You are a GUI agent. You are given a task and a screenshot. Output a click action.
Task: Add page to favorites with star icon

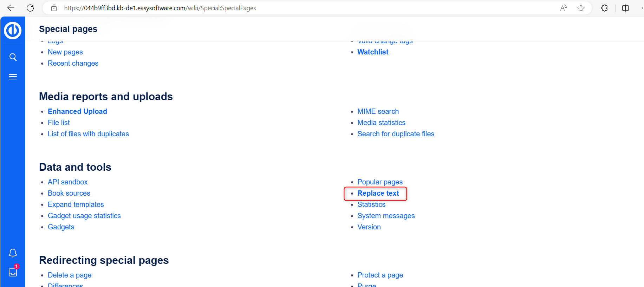point(581,8)
